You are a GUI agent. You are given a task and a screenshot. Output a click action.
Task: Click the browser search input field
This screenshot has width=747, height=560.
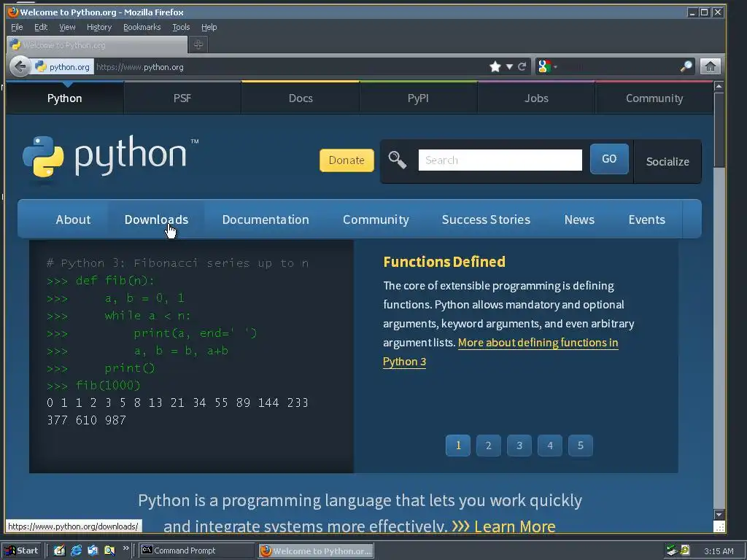click(619, 66)
